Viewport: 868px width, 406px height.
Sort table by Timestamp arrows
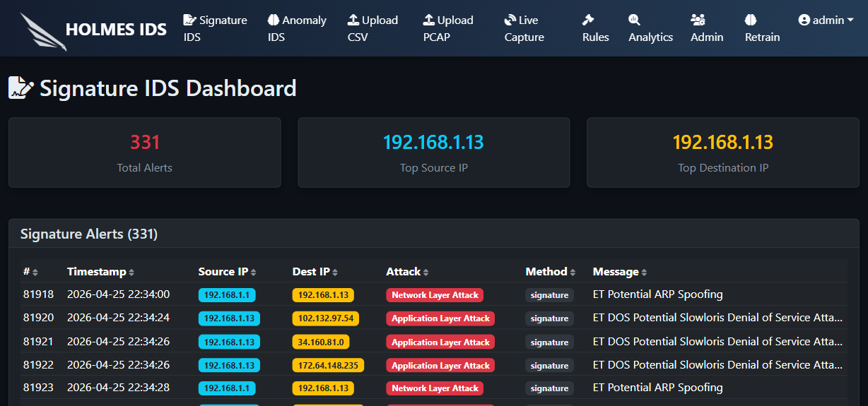[x=131, y=273]
